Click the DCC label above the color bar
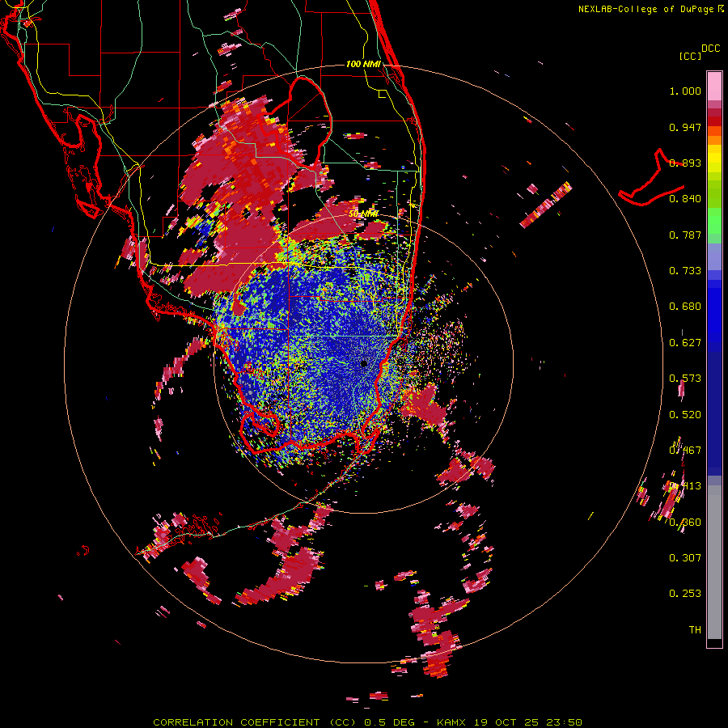 (710, 49)
